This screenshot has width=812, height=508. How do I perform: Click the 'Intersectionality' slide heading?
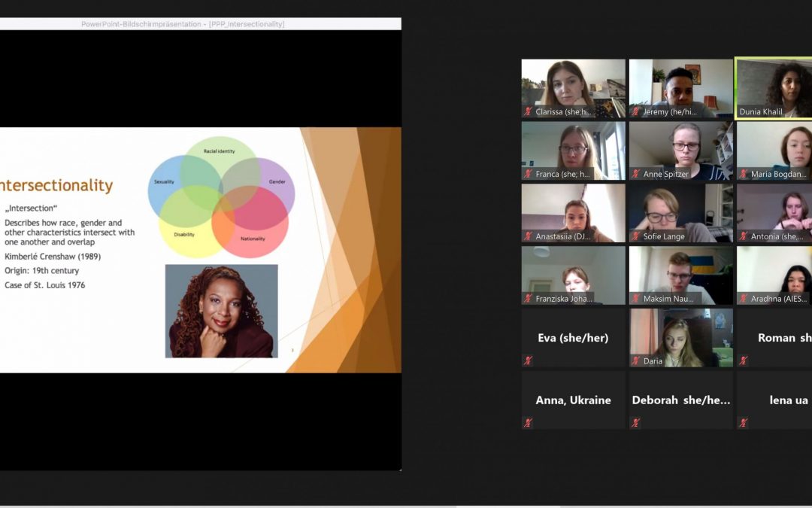(x=56, y=185)
